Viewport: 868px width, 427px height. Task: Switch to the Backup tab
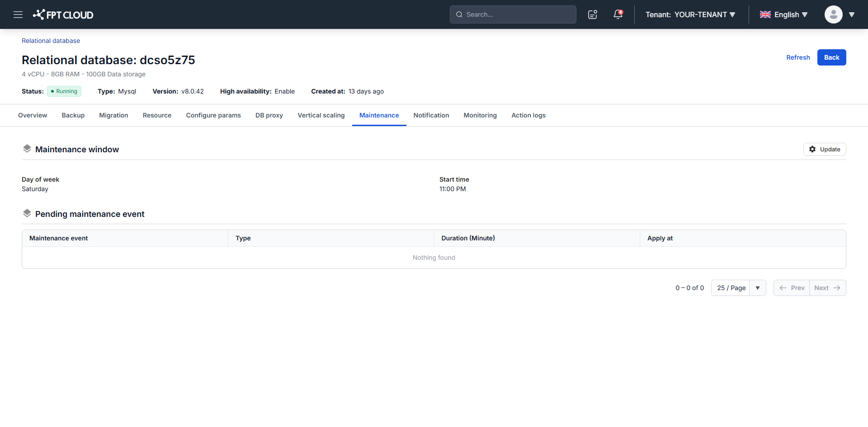click(73, 115)
